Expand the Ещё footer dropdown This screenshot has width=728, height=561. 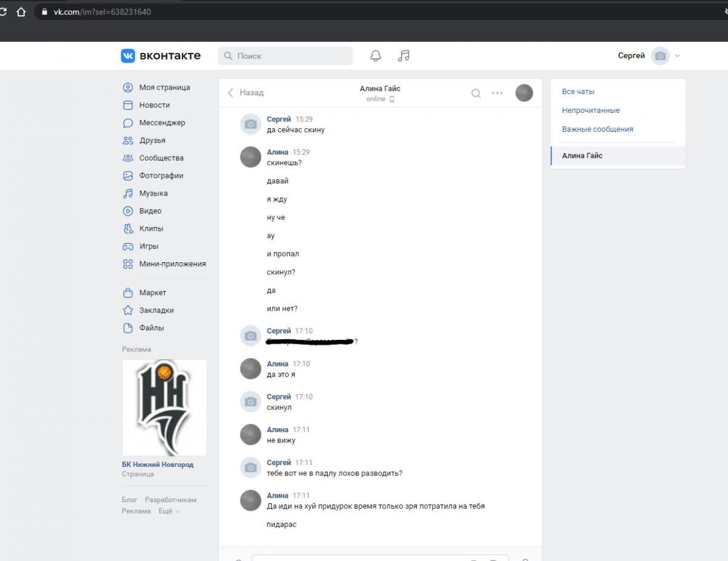point(169,511)
